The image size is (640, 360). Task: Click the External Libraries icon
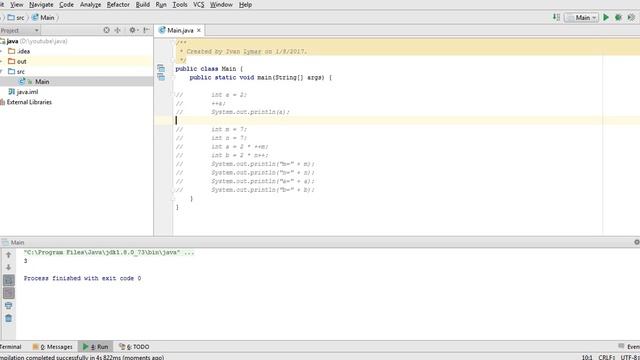pos(2,102)
